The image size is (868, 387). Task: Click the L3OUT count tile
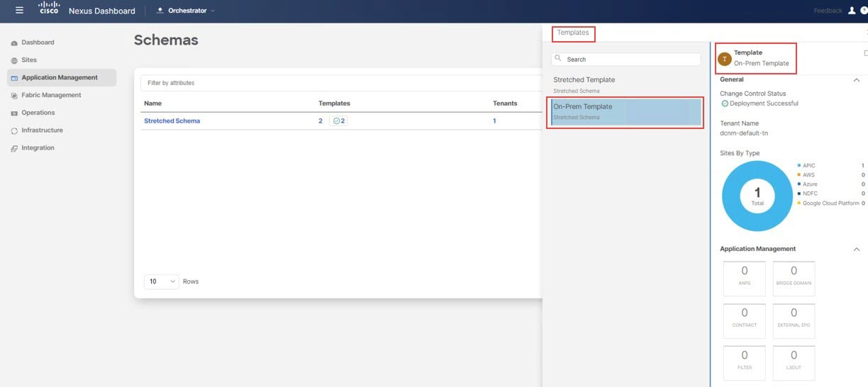794,363
